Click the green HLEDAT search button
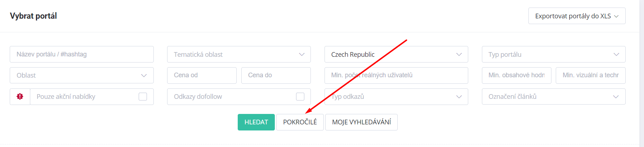Viewport: 644px width, 147px height. click(x=256, y=122)
